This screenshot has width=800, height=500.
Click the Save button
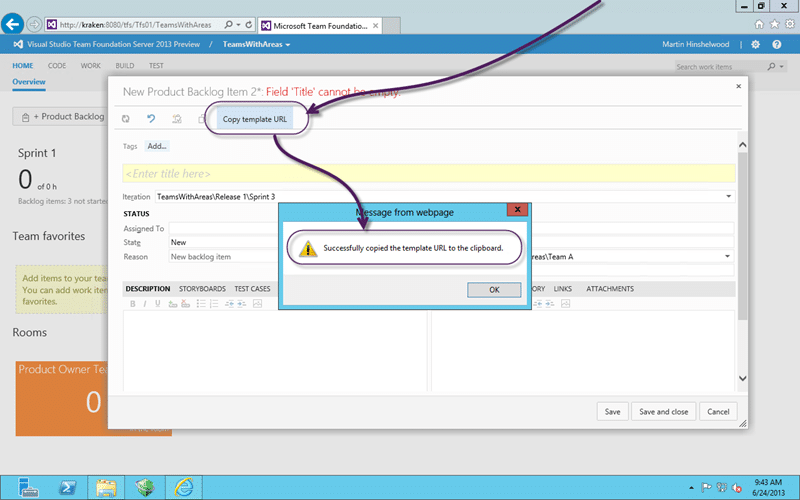pos(612,412)
